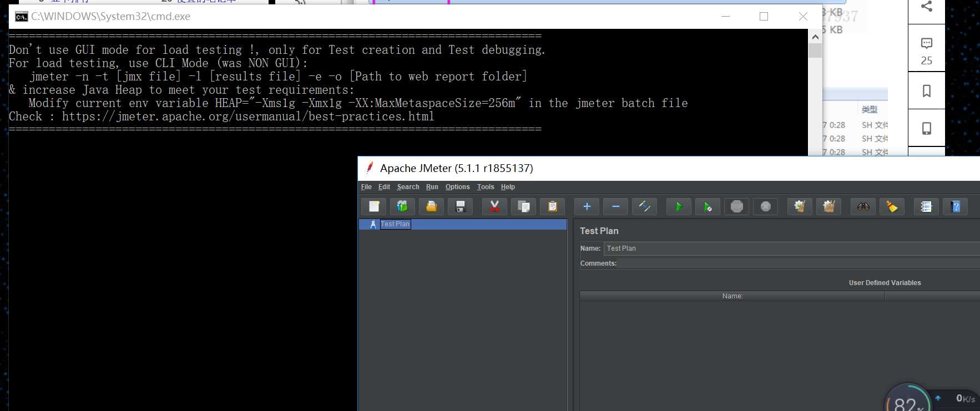980x411 pixels.
Task: Start the test with the green play icon
Action: click(679, 206)
